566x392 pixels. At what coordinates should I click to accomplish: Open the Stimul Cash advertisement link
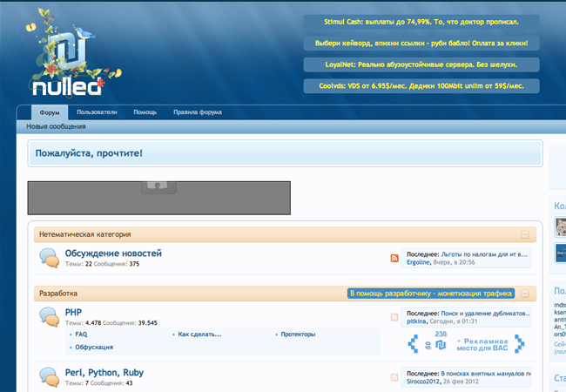coord(421,21)
